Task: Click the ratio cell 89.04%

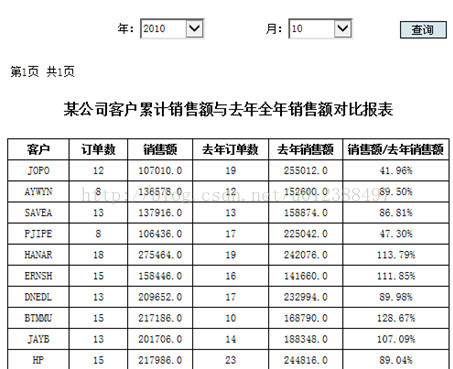Action: (396, 360)
